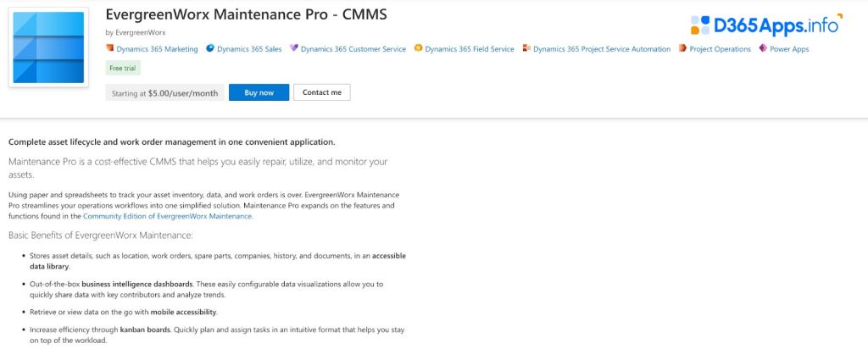
Task: Open Dynamics 365 Project Service Automation link
Action: pos(602,49)
